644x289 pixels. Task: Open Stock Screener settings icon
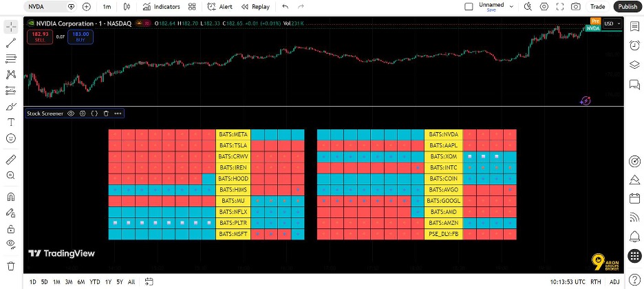83,114
